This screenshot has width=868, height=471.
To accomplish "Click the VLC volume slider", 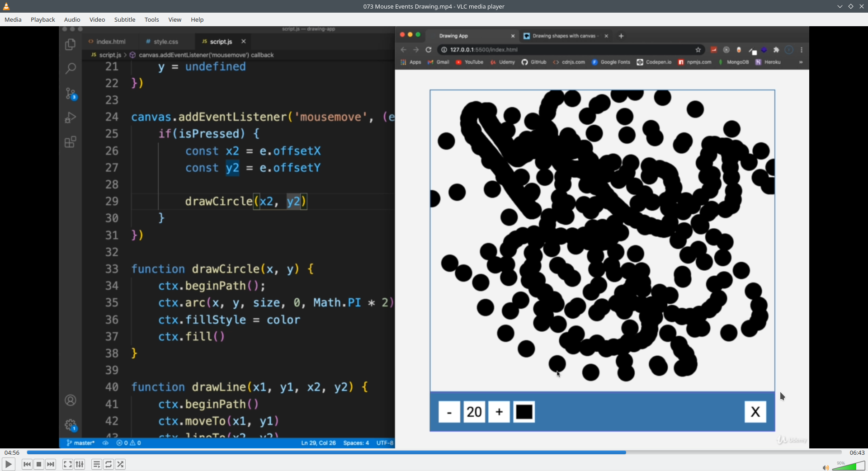I will pyautogui.click(x=849, y=466).
